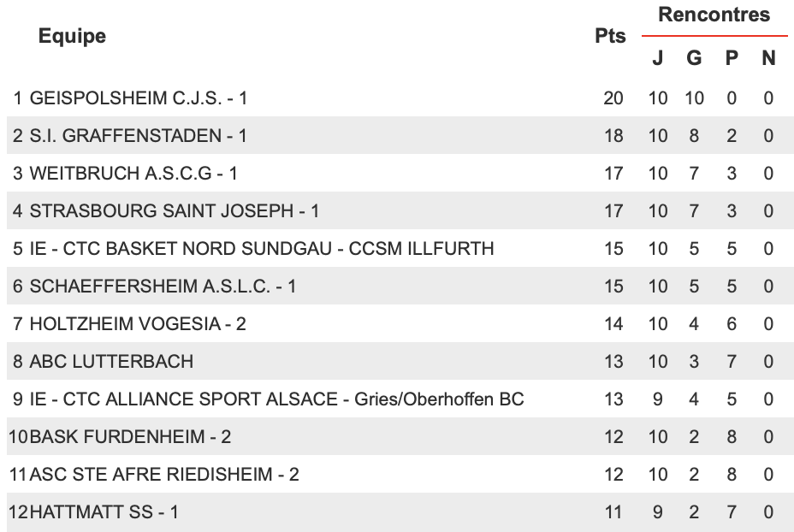Select SCHAEFFERSHEIM A.S.L.C. - 1 team
Screen dimensions: 794x532
click(163, 286)
